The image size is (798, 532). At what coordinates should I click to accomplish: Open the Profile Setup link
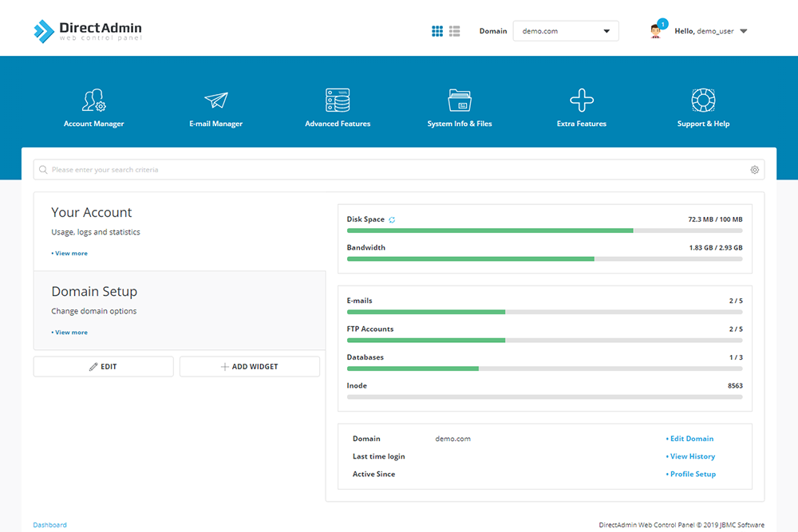click(x=691, y=474)
